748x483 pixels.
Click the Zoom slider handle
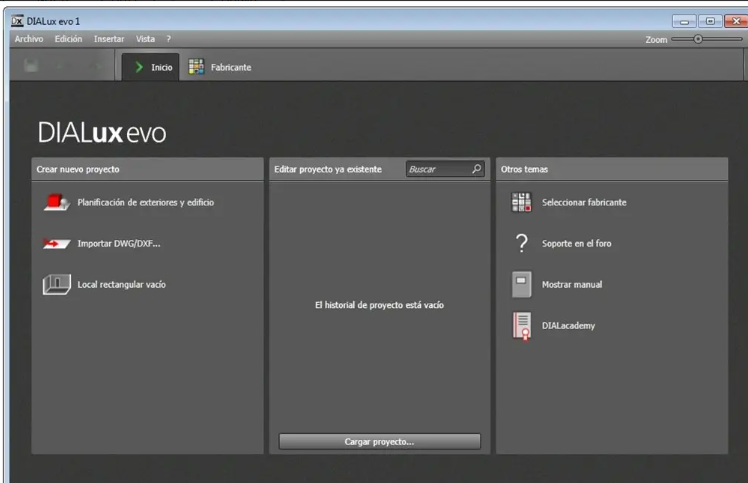pyautogui.click(x=698, y=39)
